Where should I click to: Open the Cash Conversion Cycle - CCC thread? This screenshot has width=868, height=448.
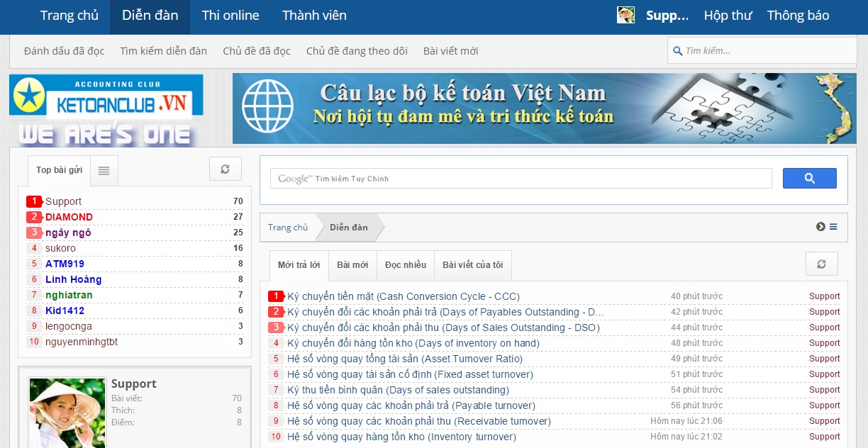coord(403,296)
